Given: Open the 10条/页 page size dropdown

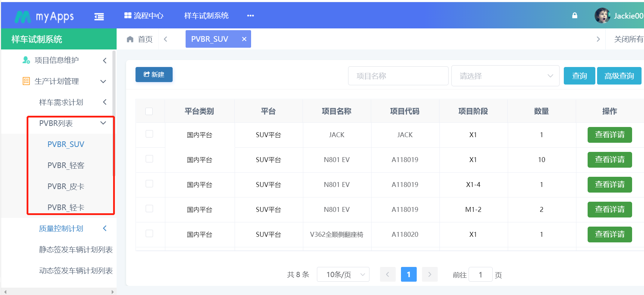Looking at the screenshot, I should (343, 275).
